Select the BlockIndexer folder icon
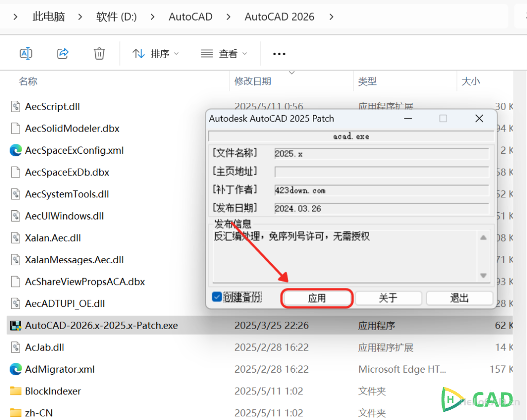 [x=15, y=391]
